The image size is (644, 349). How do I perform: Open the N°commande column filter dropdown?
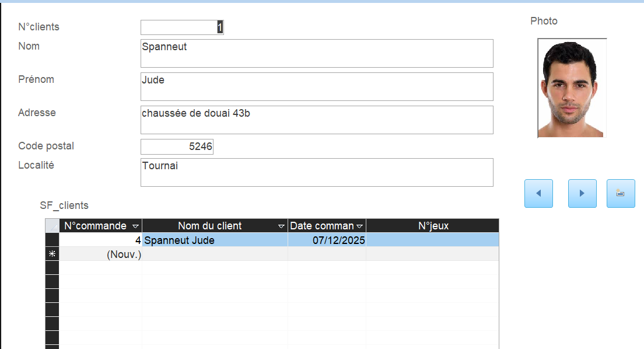(136, 226)
